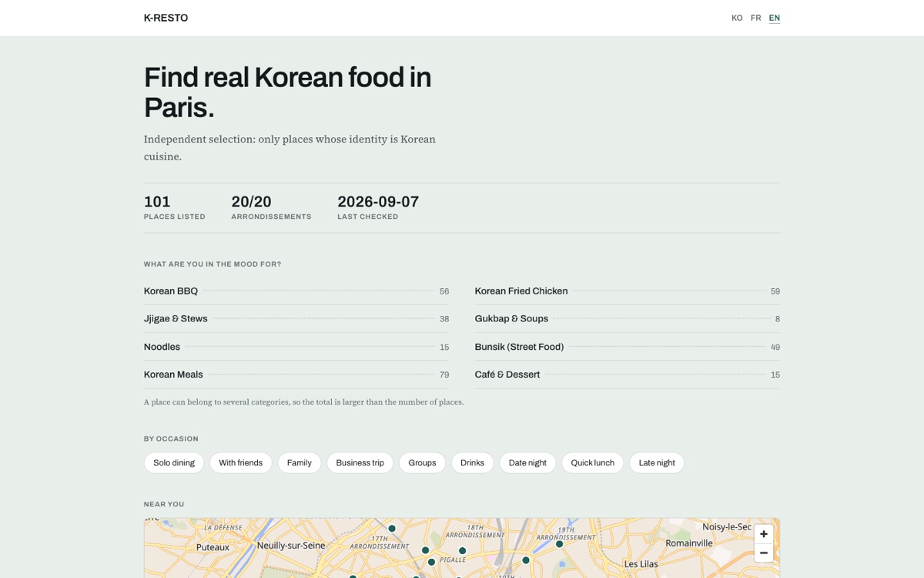The height and width of the screenshot is (578, 924).
Task: Toggle the Drinks occasion chip
Action: point(473,462)
